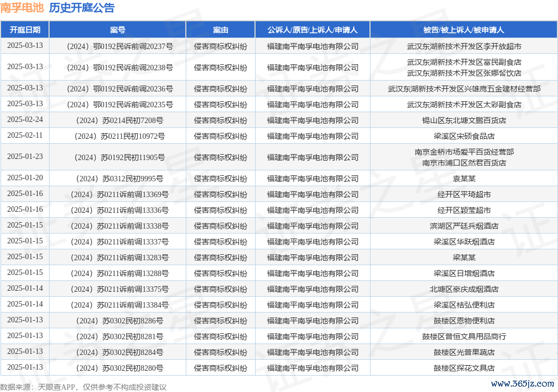Click defendant 经开区颖莹超市
This screenshot has width=558, height=392.
(x=464, y=210)
